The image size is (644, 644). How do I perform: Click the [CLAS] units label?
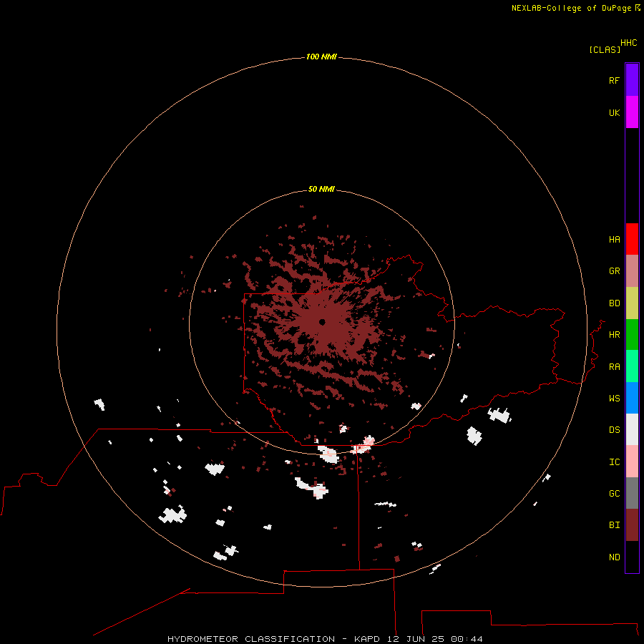click(x=605, y=49)
